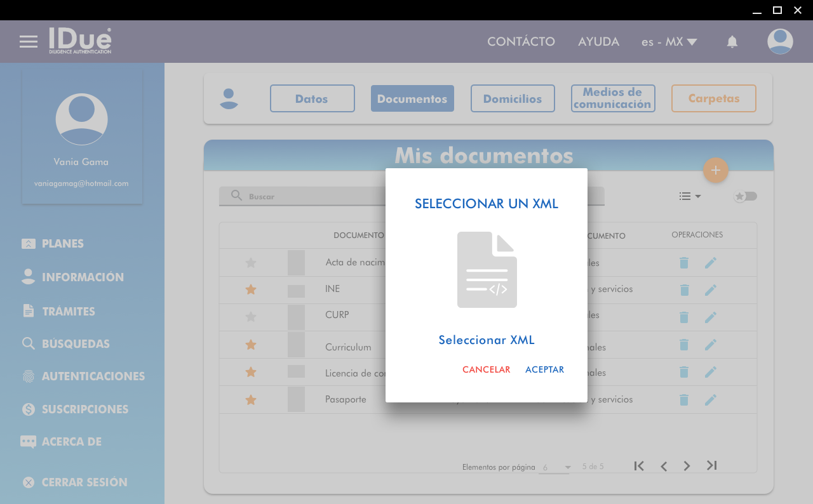Open the es - MX language dropdown
This screenshot has width=813, height=504.
tap(669, 42)
